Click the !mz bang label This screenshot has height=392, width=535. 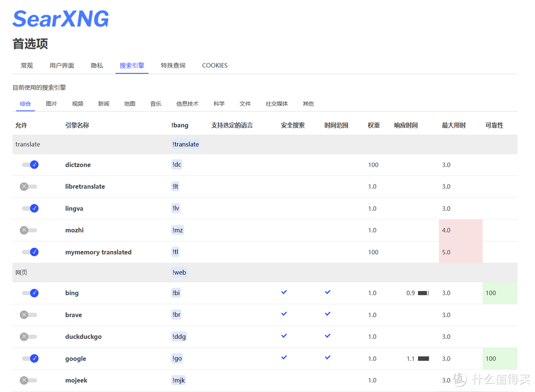[178, 230]
